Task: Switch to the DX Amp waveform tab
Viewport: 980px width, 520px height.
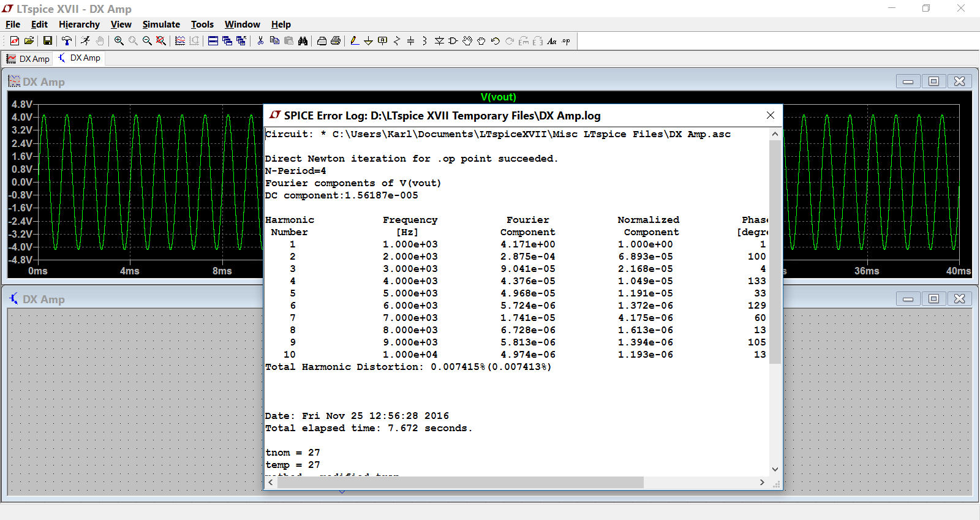Action: [28, 59]
